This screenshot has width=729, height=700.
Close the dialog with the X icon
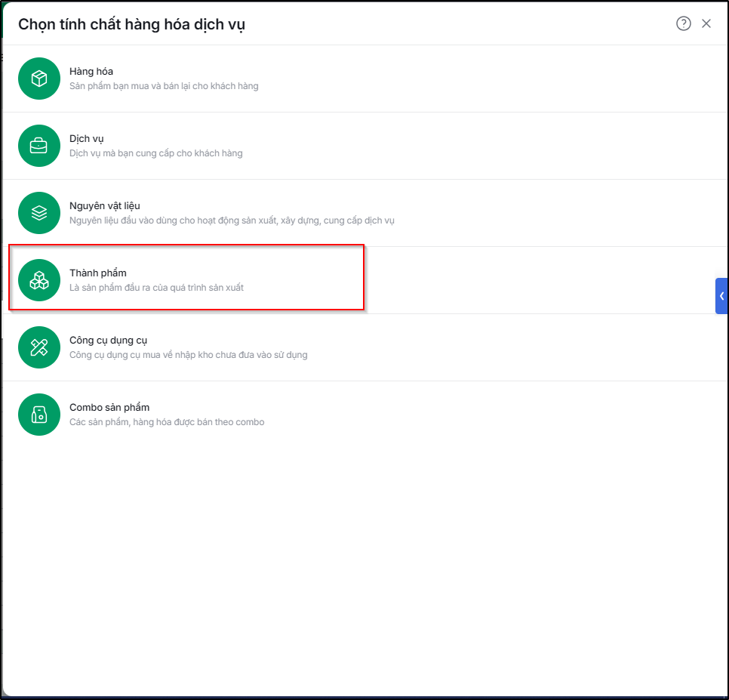coord(706,23)
